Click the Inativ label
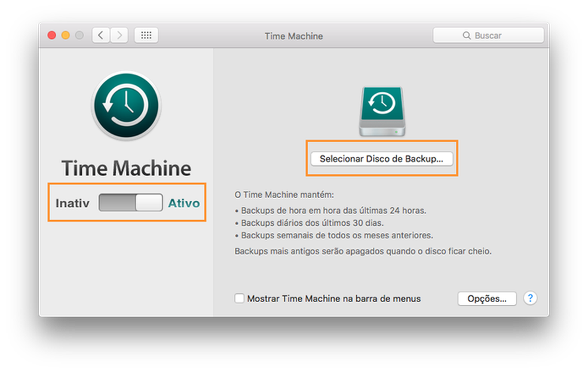 coord(72,203)
